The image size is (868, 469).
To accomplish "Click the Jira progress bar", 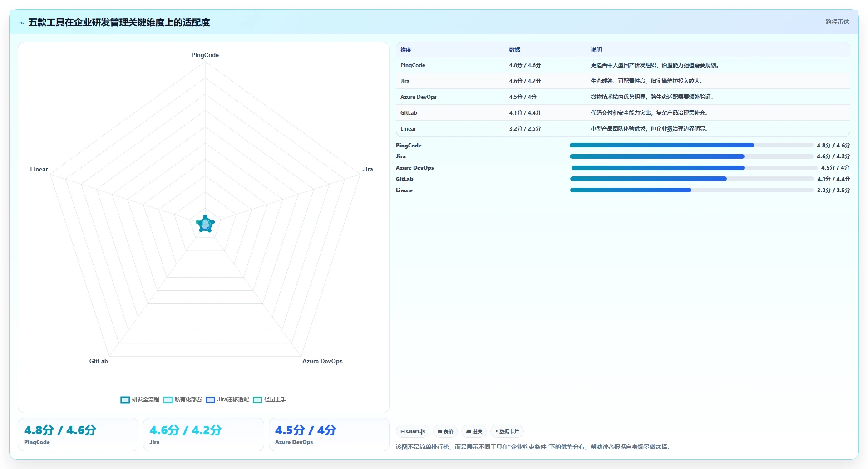I will click(x=691, y=156).
